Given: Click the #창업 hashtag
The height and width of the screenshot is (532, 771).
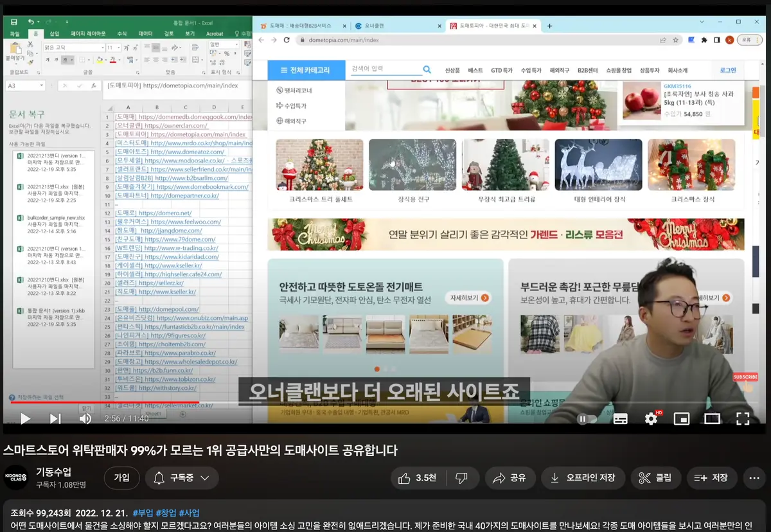Looking at the screenshot, I should (x=166, y=513).
